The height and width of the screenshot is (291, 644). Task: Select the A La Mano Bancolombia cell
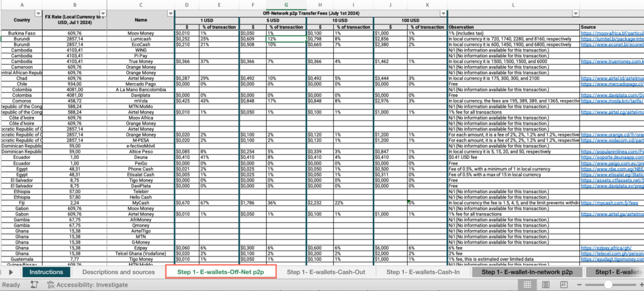click(141, 89)
